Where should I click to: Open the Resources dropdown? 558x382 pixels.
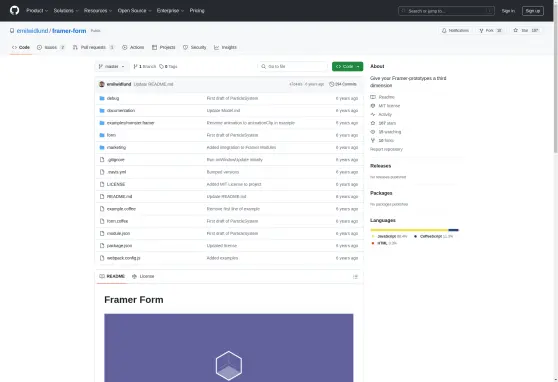(98, 11)
